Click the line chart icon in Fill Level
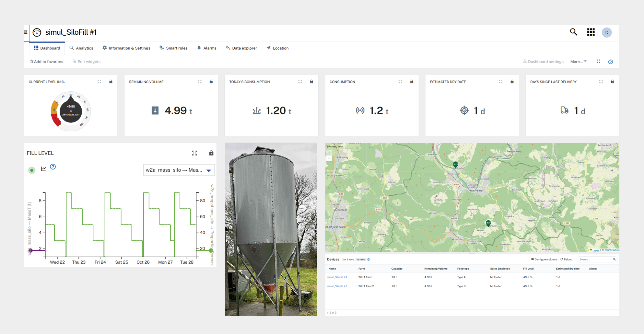644x334 pixels. pos(43,169)
